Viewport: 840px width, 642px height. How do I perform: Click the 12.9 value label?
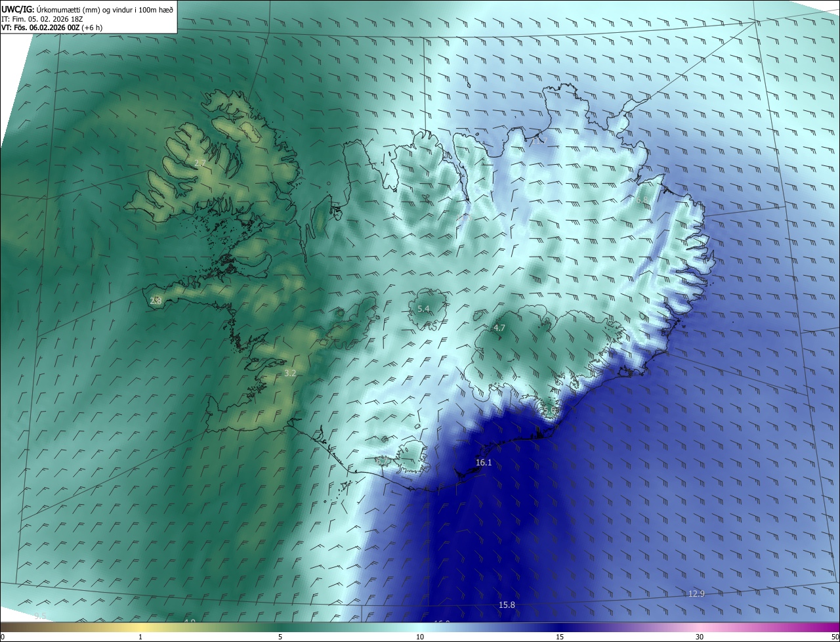coord(696,593)
